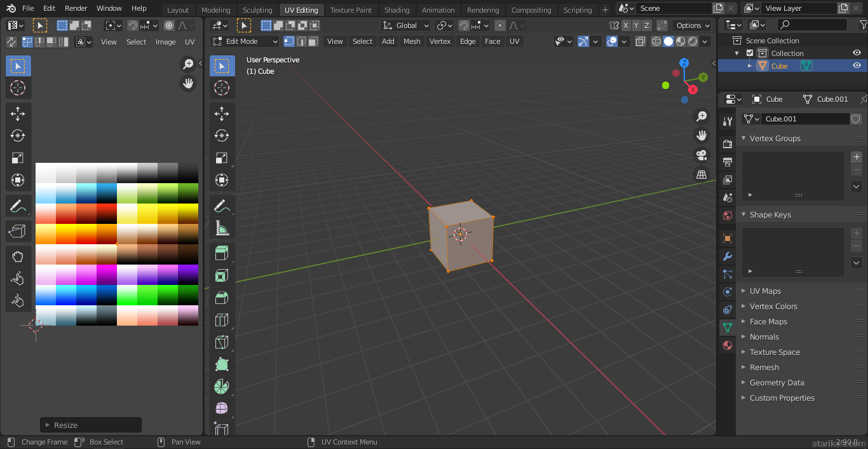The image size is (868, 449).
Task: Select the Move tool in the 3D viewport toolbar
Action: [222, 114]
